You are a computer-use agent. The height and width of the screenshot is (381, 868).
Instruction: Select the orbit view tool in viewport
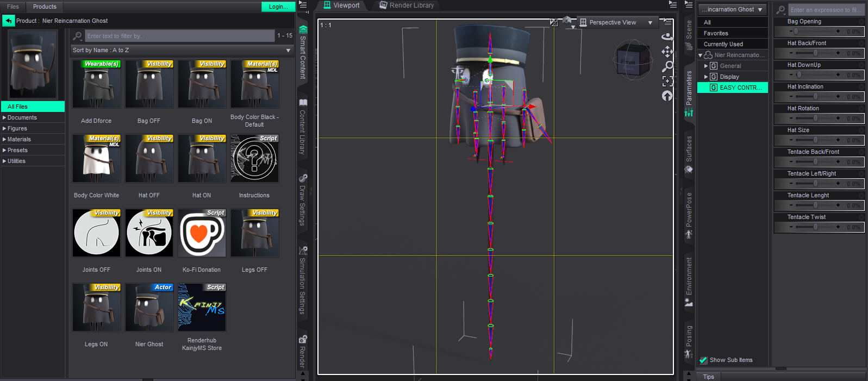pyautogui.click(x=667, y=37)
